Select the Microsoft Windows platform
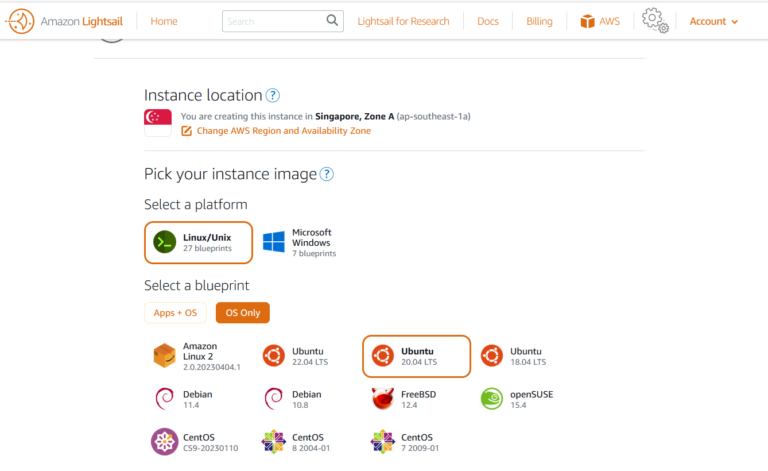The width and height of the screenshot is (768, 471). pyautogui.click(x=300, y=242)
